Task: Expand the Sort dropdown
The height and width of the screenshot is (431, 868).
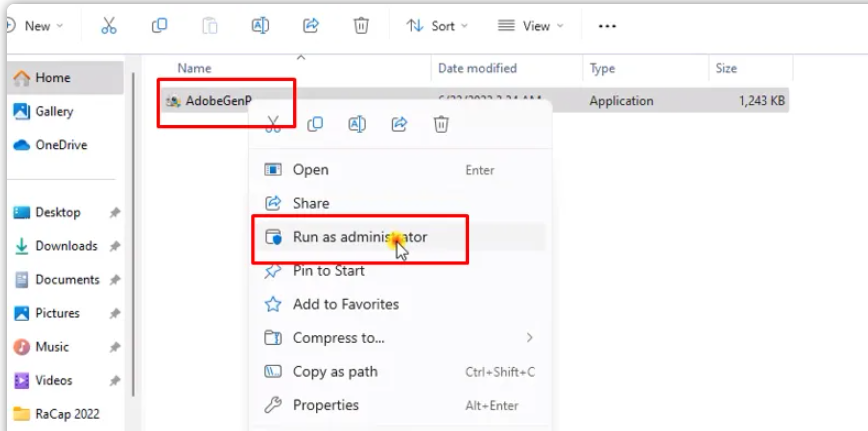Action: tap(437, 26)
